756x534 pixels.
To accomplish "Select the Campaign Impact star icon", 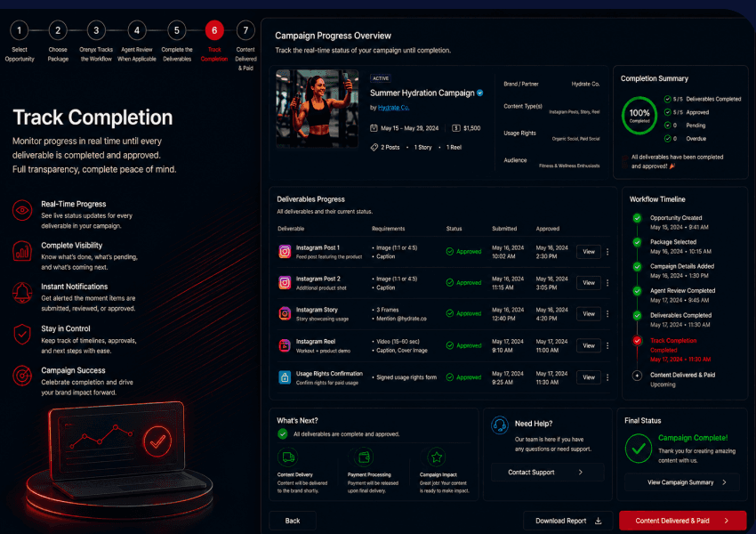I will [x=437, y=457].
